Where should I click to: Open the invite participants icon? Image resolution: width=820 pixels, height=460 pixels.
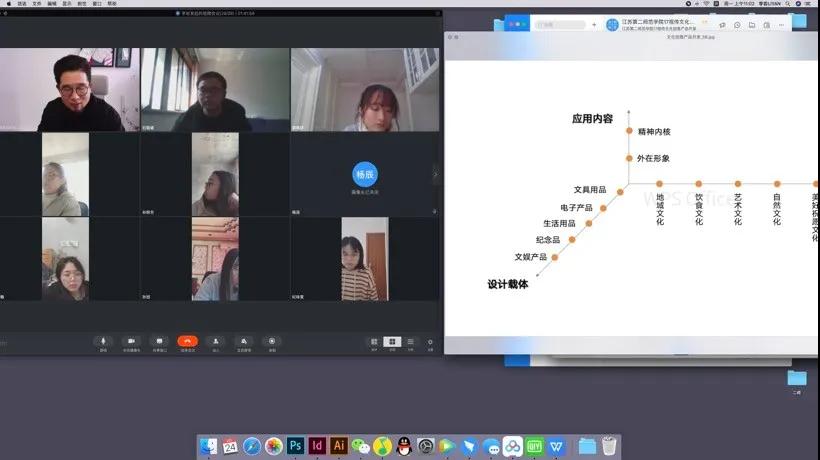point(215,341)
